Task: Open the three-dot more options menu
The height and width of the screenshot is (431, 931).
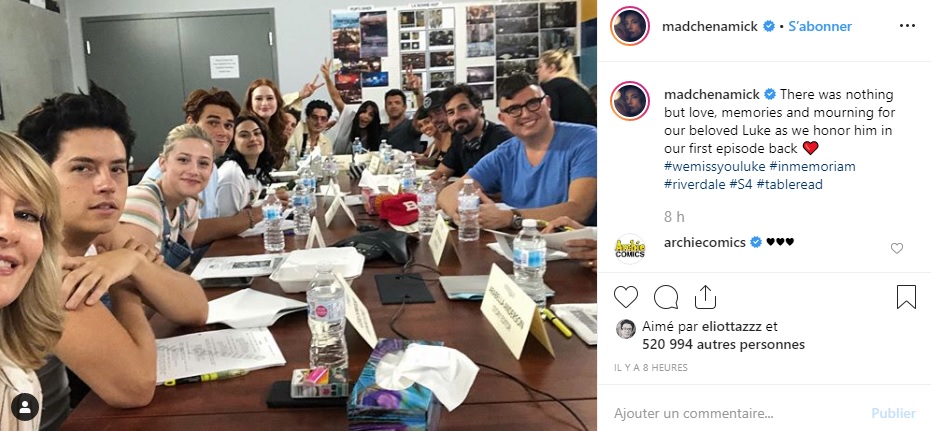Action: pyautogui.click(x=907, y=26)
